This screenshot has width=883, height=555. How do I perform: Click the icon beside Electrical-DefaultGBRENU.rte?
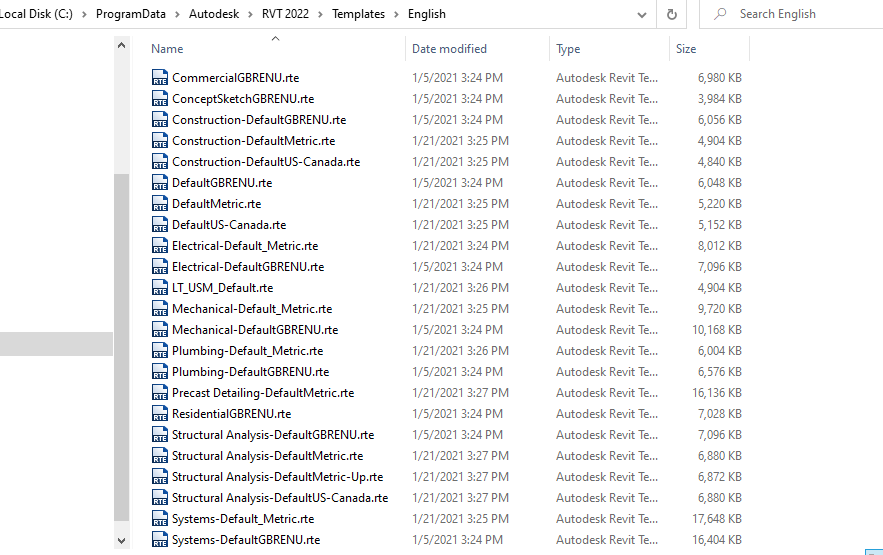tap(160, 267)
